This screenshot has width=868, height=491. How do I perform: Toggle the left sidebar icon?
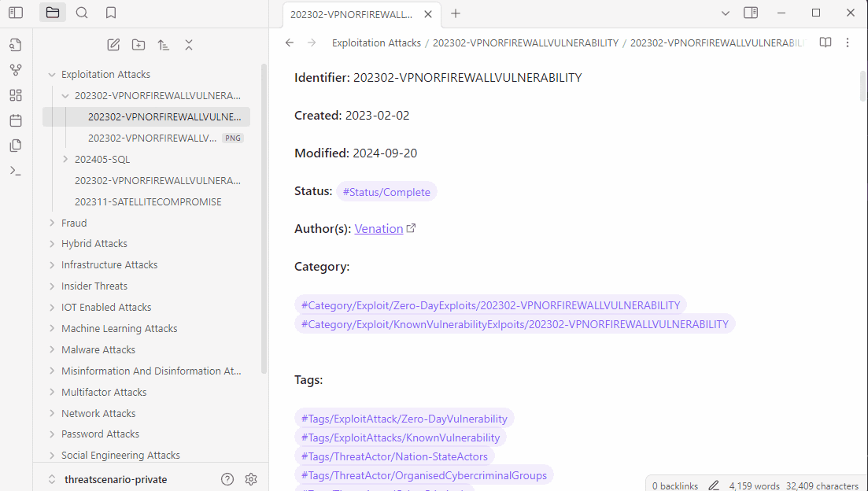[16, 13]
